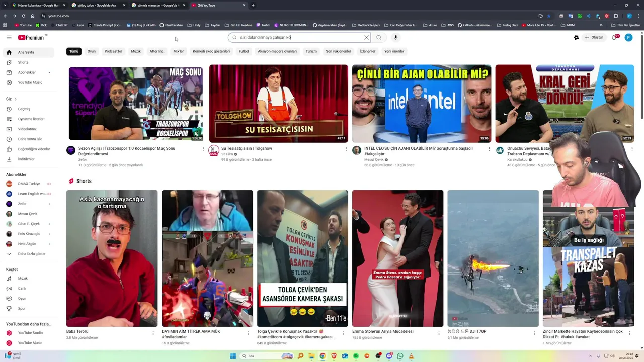
Task: Open Canlı under Keşfet
Action: pyautogui.click(x=29, y=288)
